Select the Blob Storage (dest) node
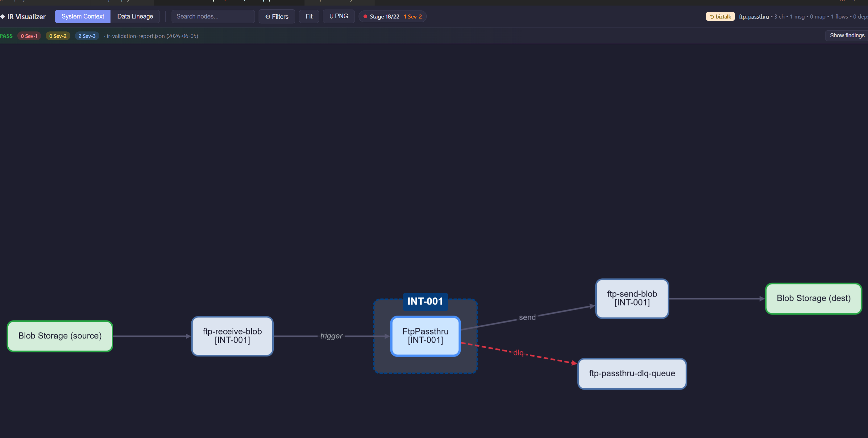The image size is (868, 438). [813, 298]
